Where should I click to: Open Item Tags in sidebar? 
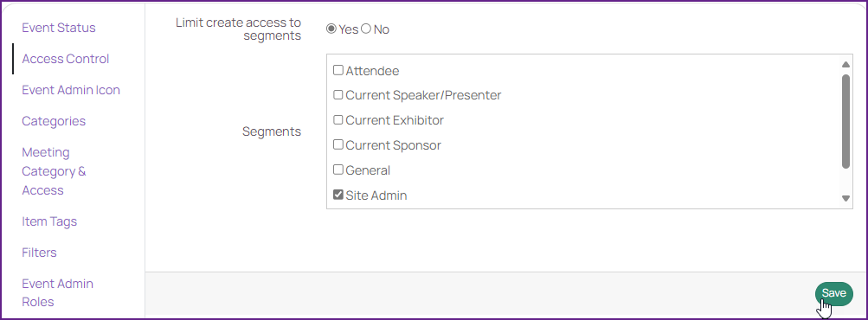coord(49,221)
